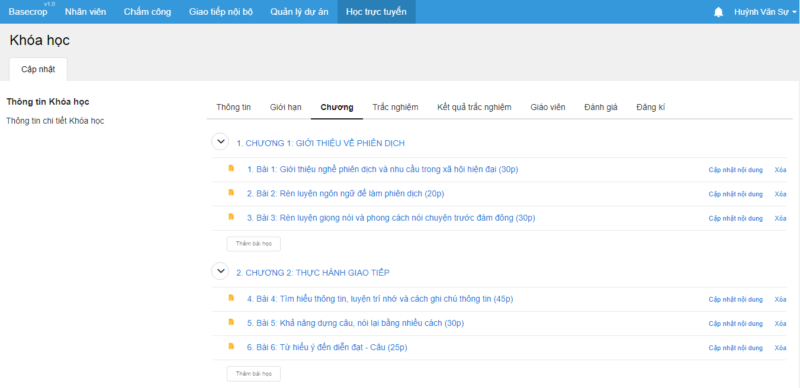The width and height of the screenshot is (800, 388).
Task: Click Thêm bài học under Chương 2
Action: point(254,374)
